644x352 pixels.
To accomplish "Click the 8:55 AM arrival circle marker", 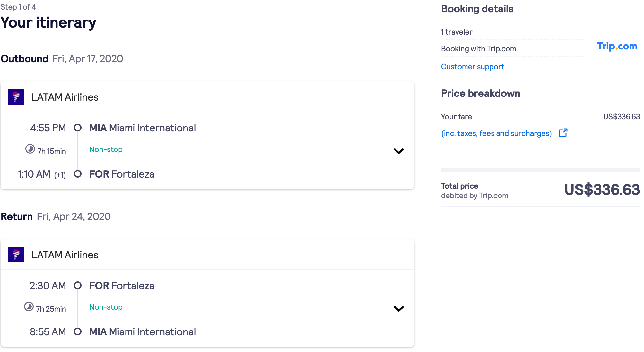I will point(78,331).
